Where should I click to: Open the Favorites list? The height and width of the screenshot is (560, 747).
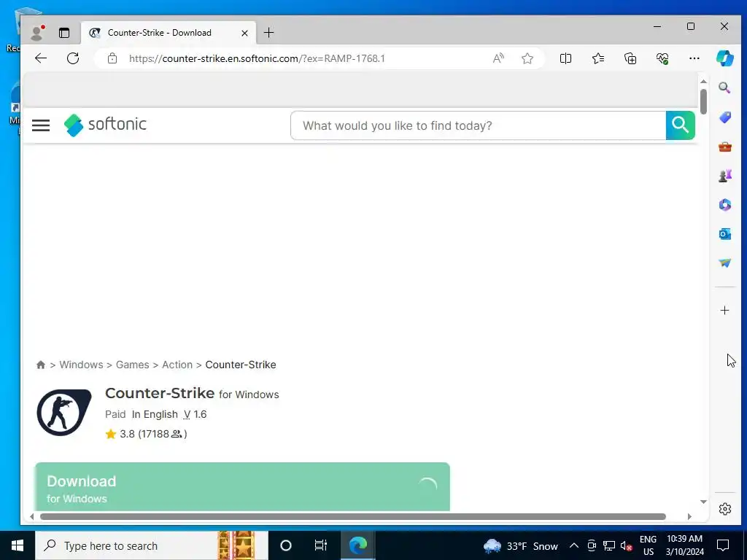[598, 58]
